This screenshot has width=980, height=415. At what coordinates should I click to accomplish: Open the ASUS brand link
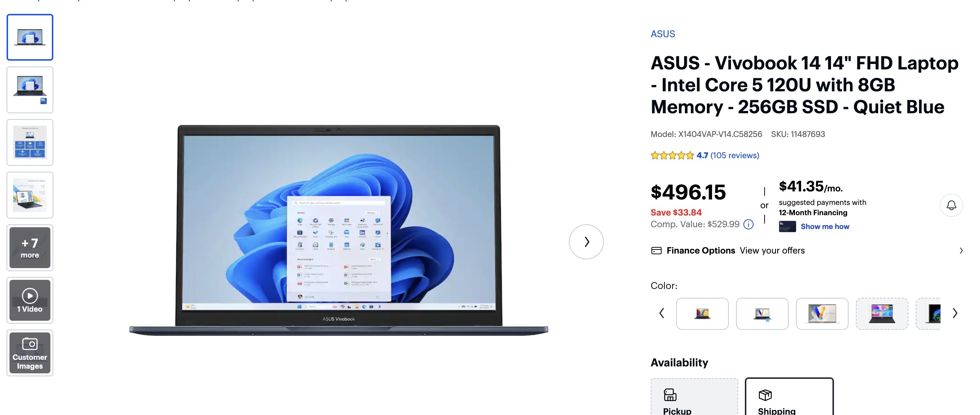coord(663,34)
